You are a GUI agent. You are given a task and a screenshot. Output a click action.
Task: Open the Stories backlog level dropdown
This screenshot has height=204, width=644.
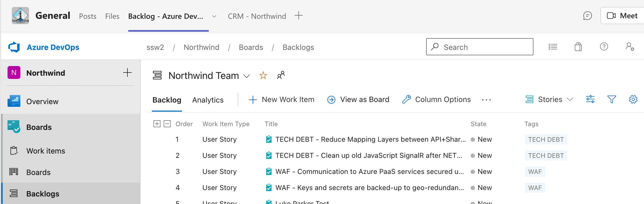(x=549, y=99)
